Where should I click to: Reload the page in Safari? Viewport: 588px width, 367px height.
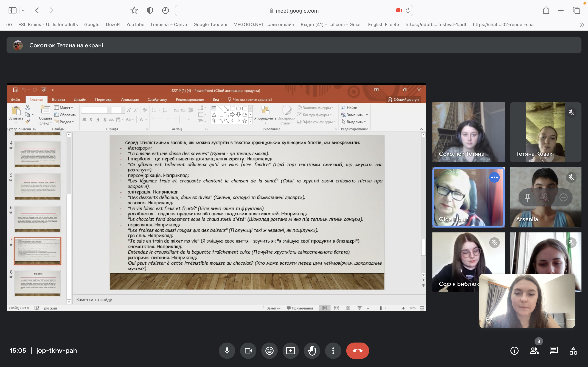(x=408, y=10)
